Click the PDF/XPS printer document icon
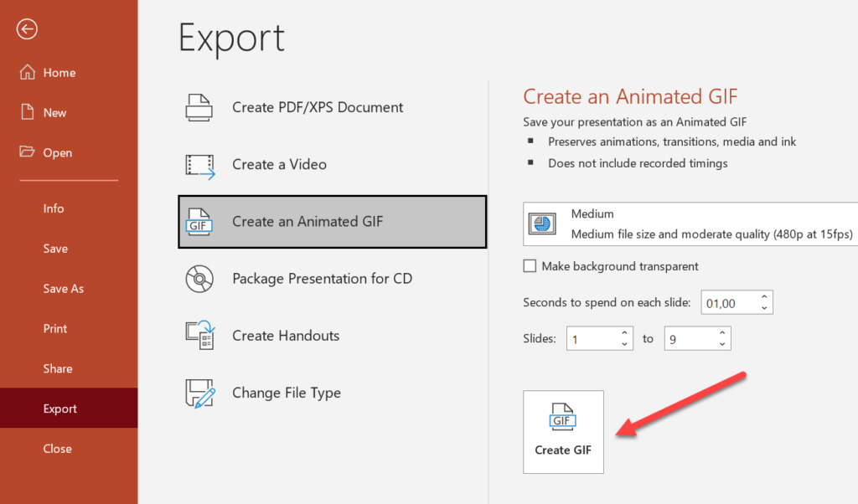Screen dimensions: 858x504 click(199, 107)
